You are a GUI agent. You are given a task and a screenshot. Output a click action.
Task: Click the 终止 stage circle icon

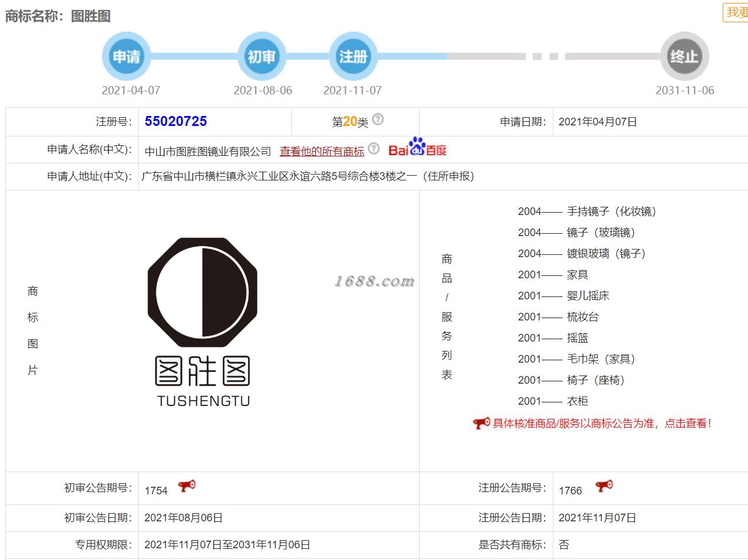coord(685,57)
